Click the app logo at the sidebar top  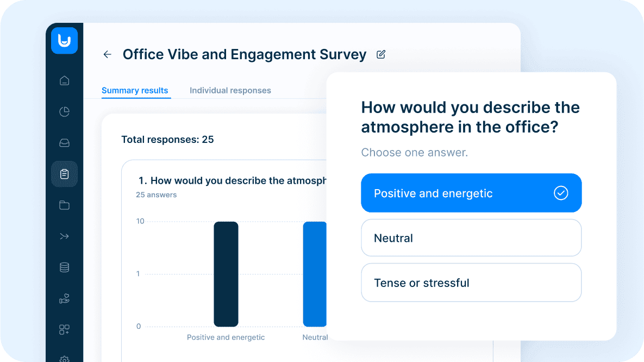tap(64, 40)
